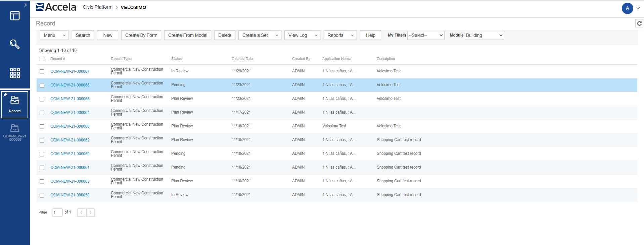Sort by Status column header
The height and width of the screenshot is (245, 644).
tap(176, 59)
